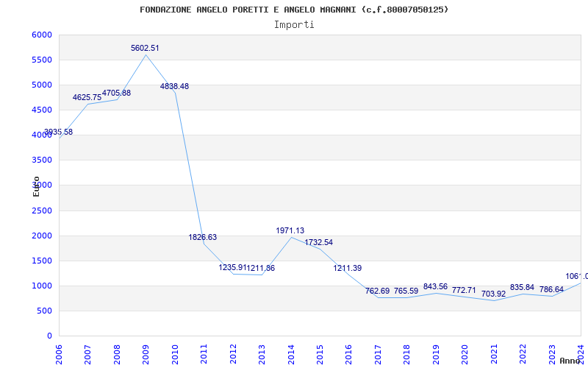Click the data label 4625.75

(x=87, y=97)
